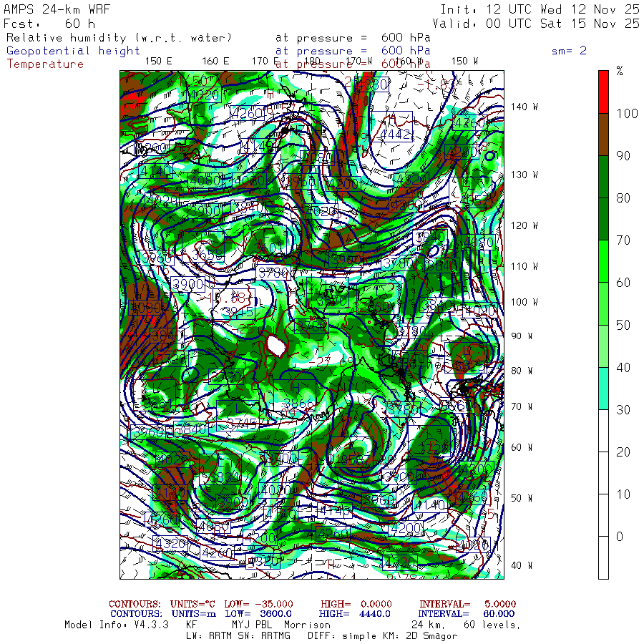The image size is (644, 644).
Task: Click the 'Morrison' microphysics text
Action: (x=307, y=625)
